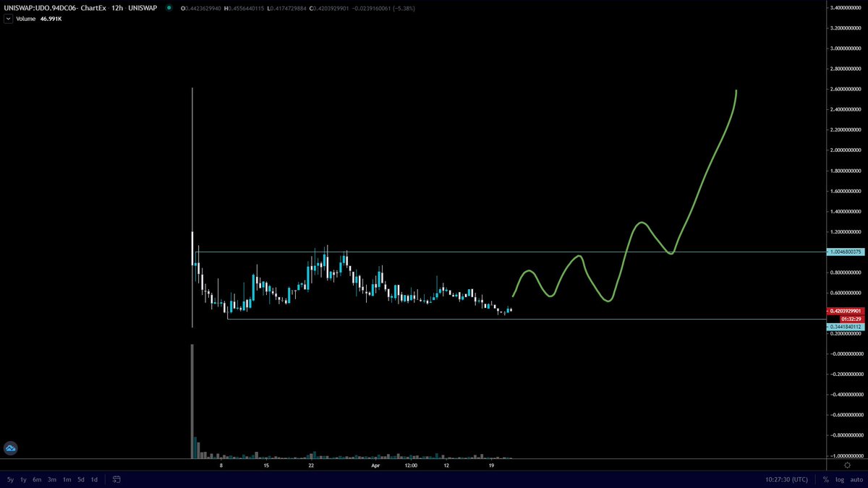Click the 12:00 label on time axis

pyautogui.click(x=411, y=466)
